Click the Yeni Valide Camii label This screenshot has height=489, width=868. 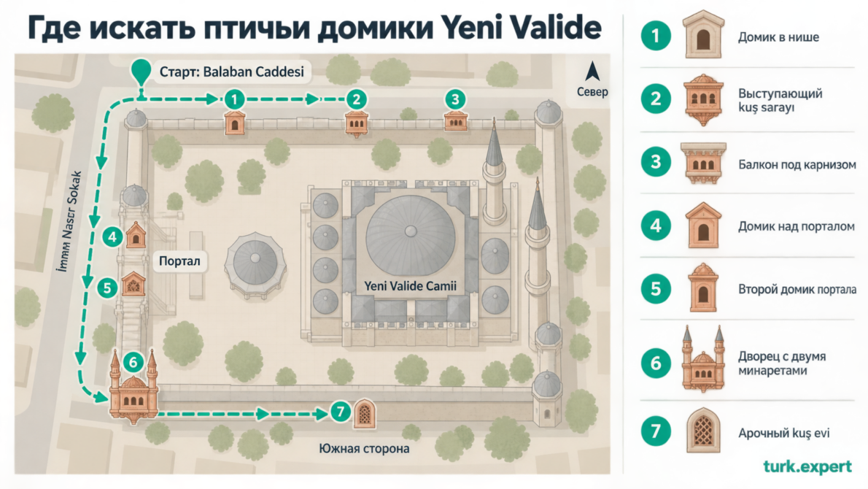(410, 286)
